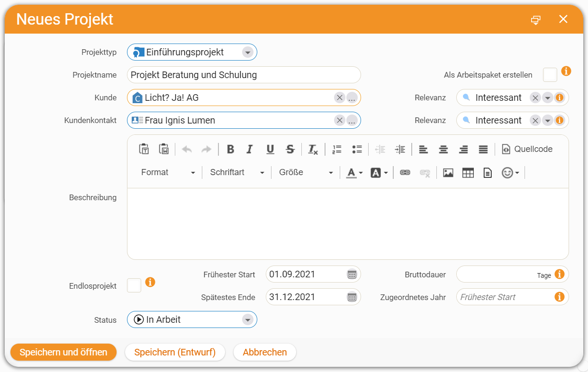Image resolution: width=588 pixels, height=372 pixels.
Task: Insert an image
Action: (x=448, y=173)
